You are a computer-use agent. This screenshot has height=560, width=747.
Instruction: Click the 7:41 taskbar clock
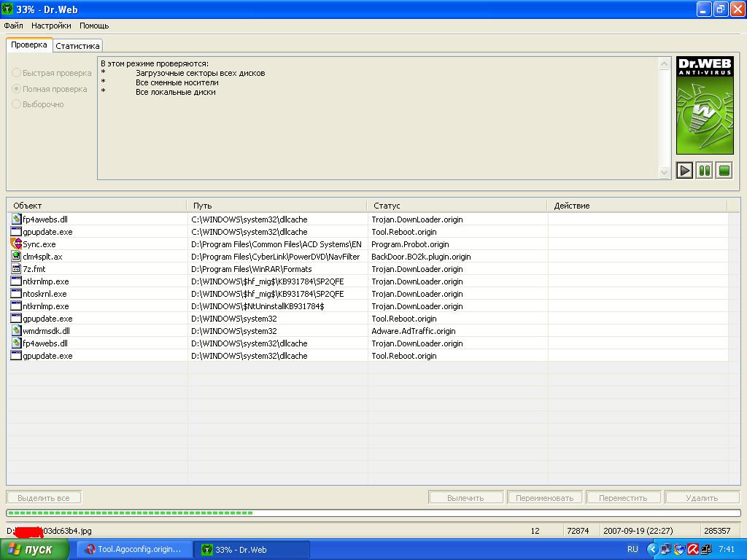727,550
